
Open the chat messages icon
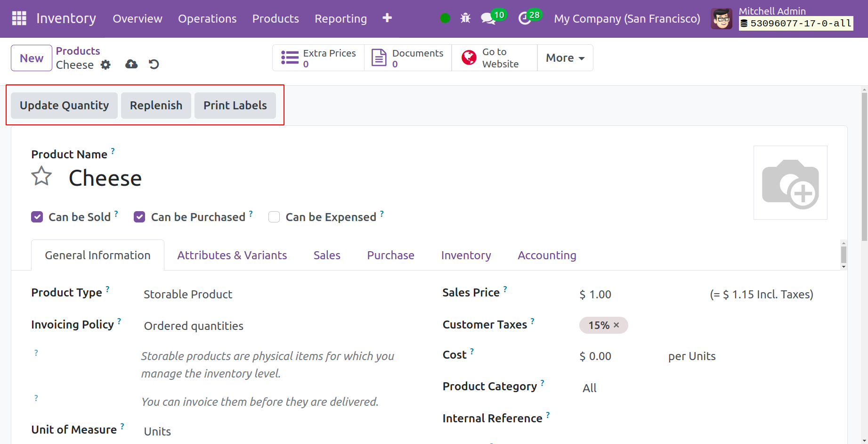click(488, 19)
